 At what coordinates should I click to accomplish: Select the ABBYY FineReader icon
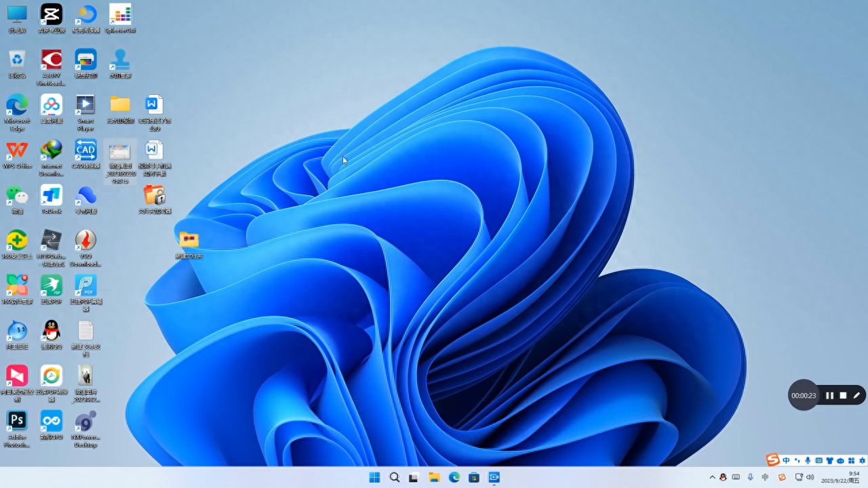click(52, 60)
